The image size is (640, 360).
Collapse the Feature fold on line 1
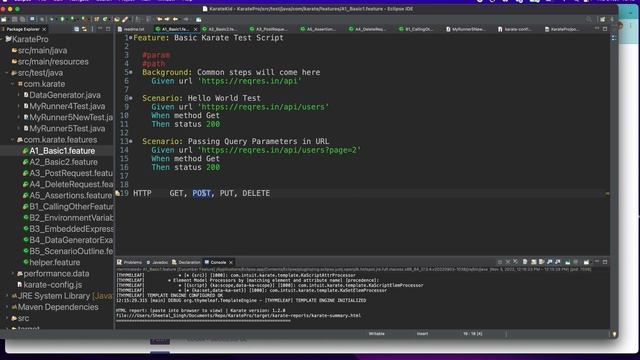(131, 38)
